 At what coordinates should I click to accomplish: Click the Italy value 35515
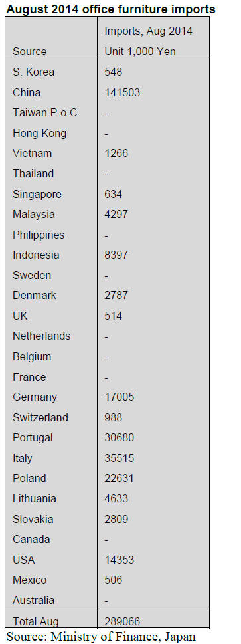[x=119, y=458]
